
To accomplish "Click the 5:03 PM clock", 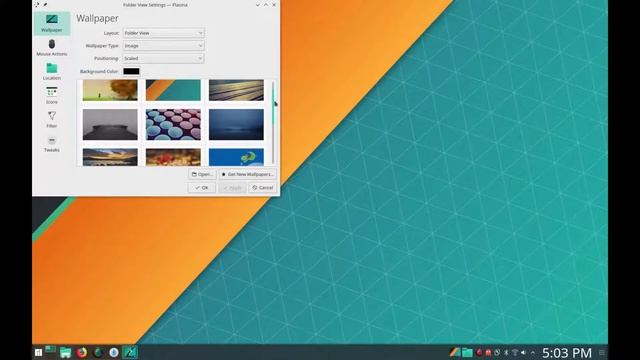I will point(567,353).
